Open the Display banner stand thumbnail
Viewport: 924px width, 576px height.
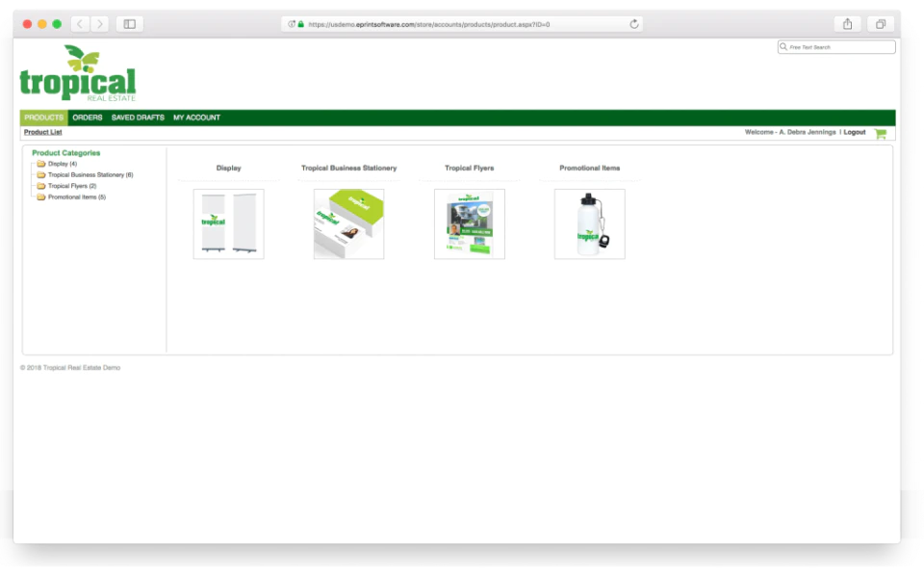(229, 224)
